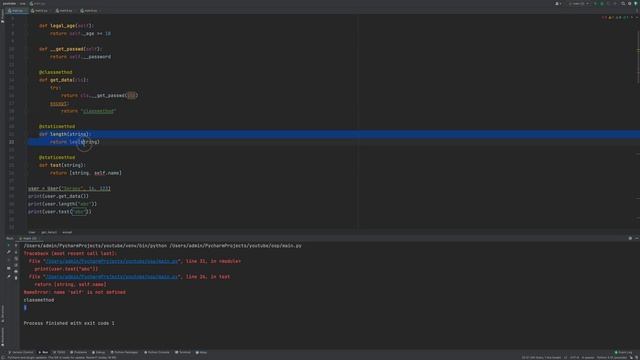Toggle scroll to end in Run console
This screenshot has height=360, width=640.
tap(16, 265)
